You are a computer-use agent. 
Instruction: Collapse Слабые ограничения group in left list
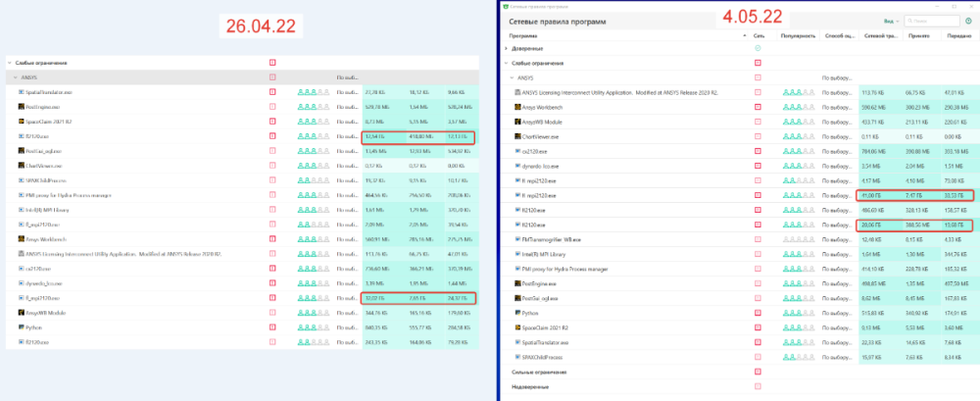tap(10, 63)
